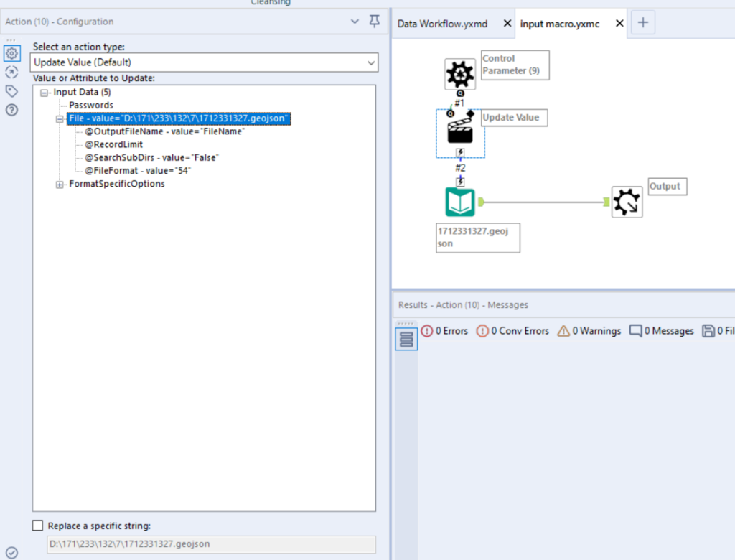Select the @FileFormat attribute in tree
The image size is (735, 560).
[x=137, y=171]
